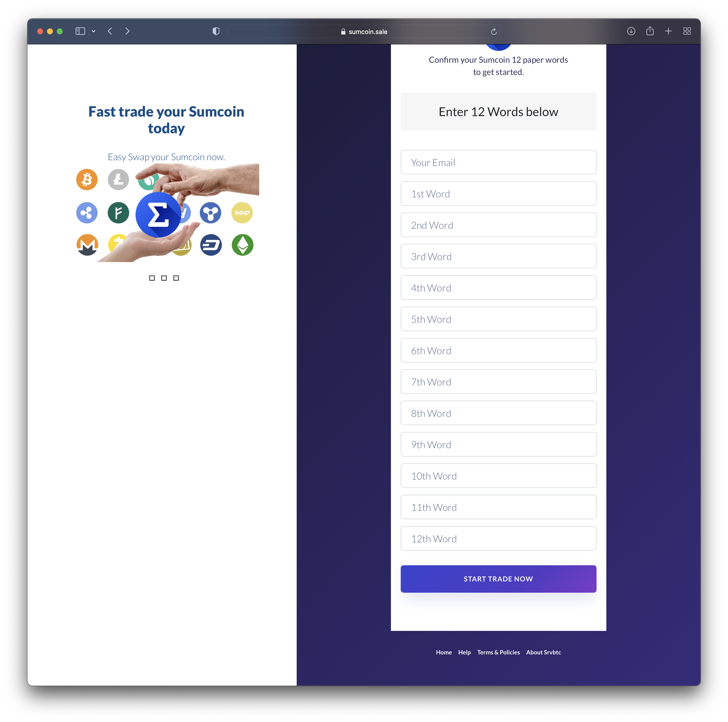Image resolution: width=728 pixels, height=722 pixels.
Task: Click the Ripple icon in crypto list
Action: [87, 213]
